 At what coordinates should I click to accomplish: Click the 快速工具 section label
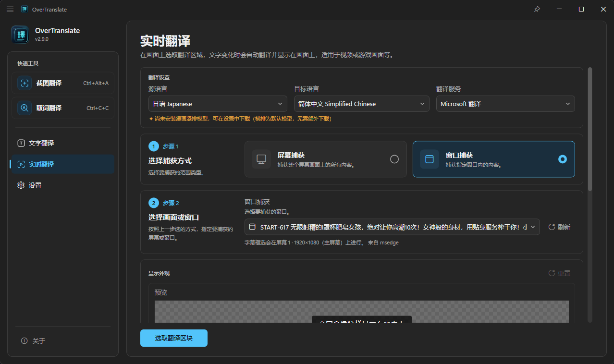28,63
